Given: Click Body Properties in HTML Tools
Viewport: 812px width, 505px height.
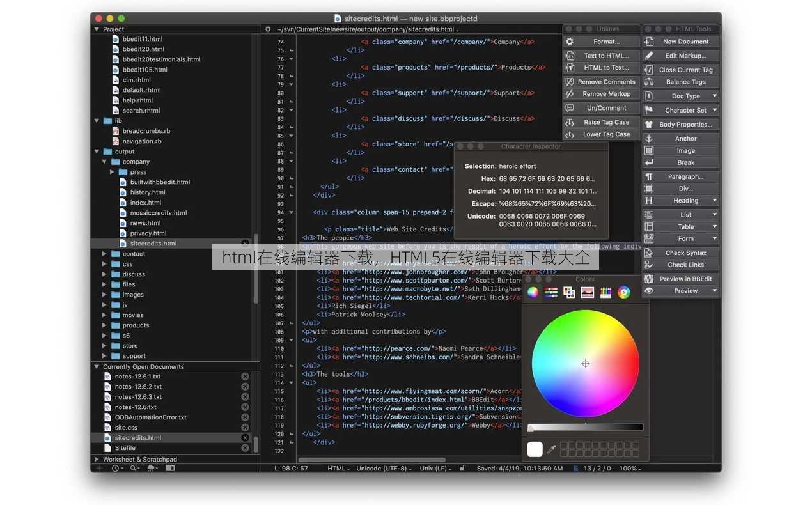Looking at the screenshot, I should tap(681, 125).
